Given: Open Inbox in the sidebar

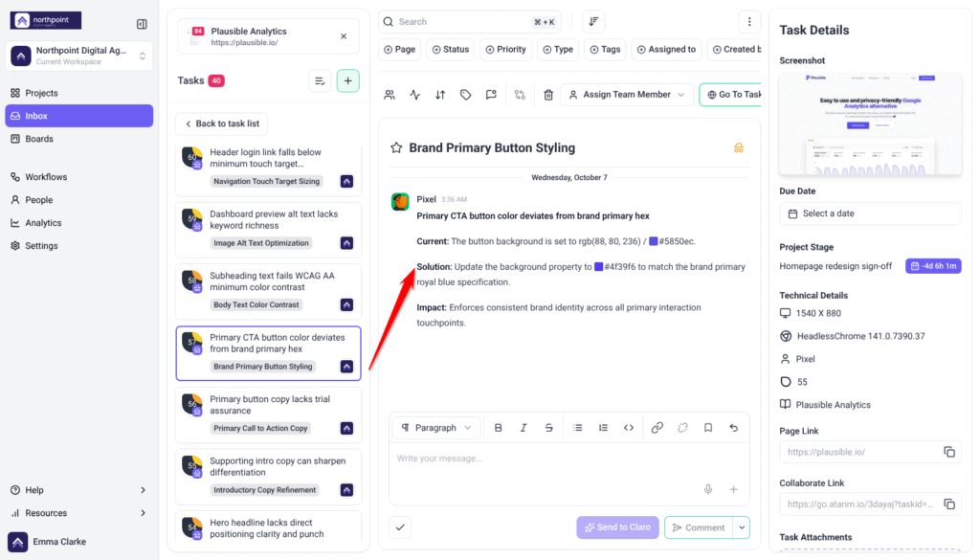Looking at the screenshot, I should [79, 116].
